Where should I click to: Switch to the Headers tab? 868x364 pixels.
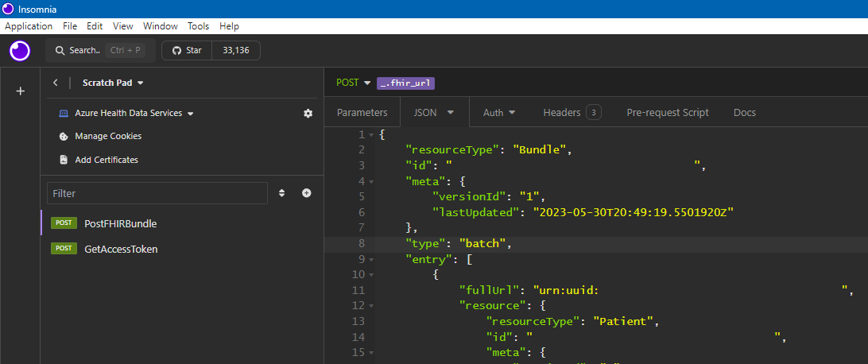tap(572, 112)
